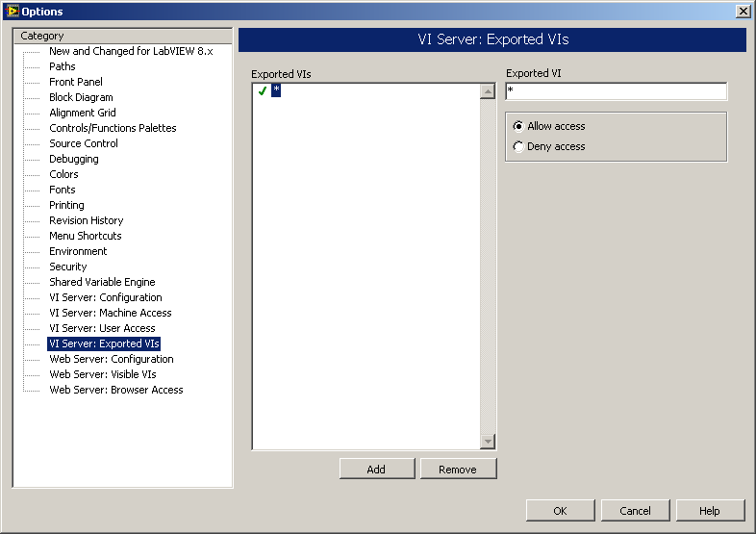Open Web Server: Configuration
This screenshot has width=756, height=534.
[x=112, y=360]
